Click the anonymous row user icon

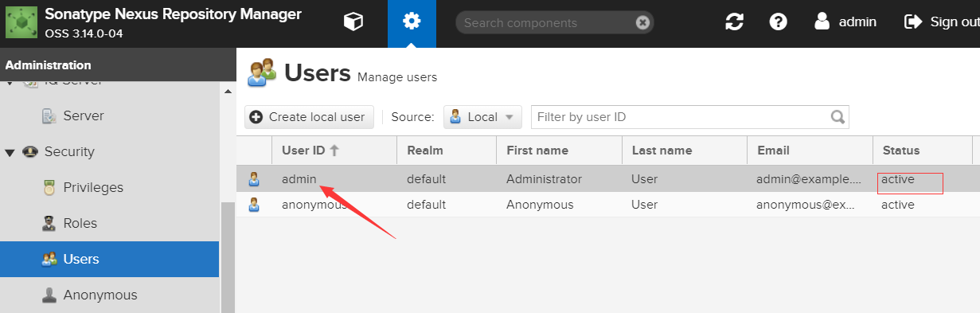point(254,205)
